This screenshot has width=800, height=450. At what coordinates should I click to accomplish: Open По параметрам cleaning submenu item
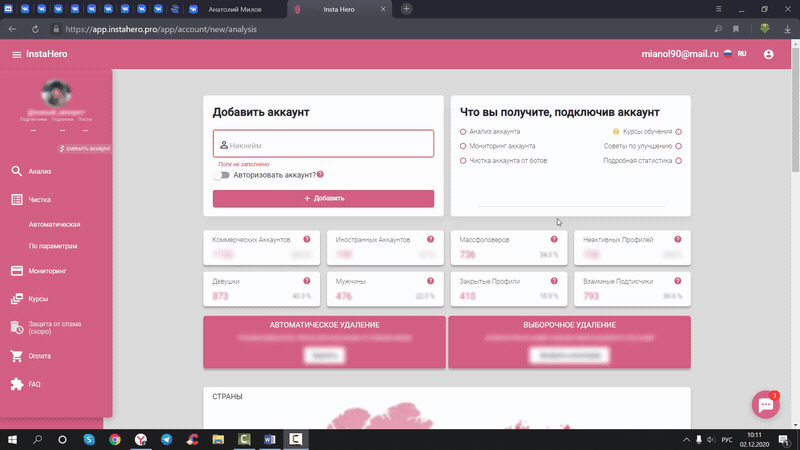click(53, 246)
